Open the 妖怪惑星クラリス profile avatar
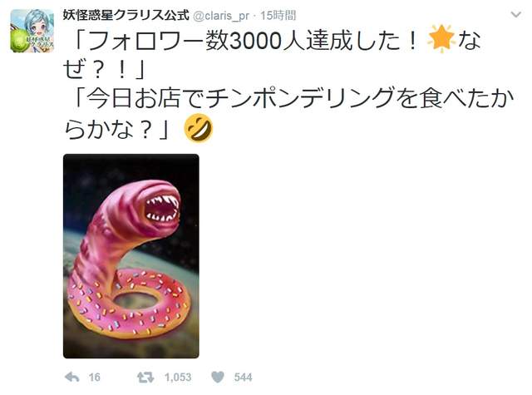Viewport: 532px width, 395px height. click(32, 31)
